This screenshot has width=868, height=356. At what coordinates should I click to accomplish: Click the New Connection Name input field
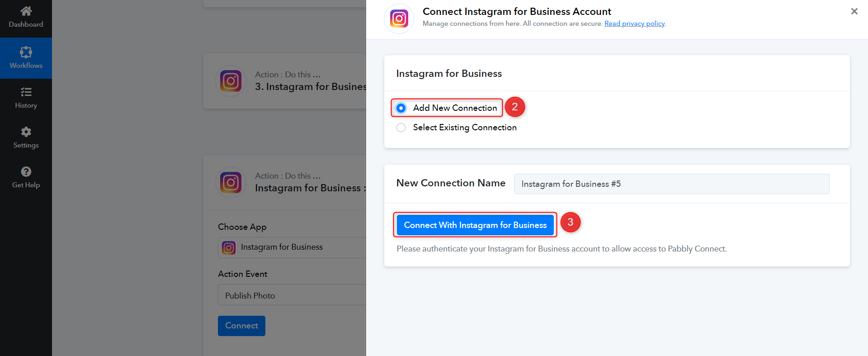click(x=671, y=184)
